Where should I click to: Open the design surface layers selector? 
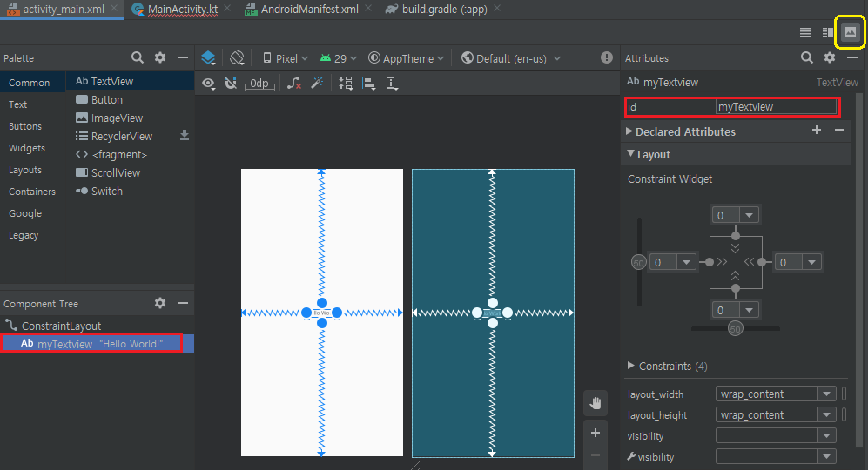[x=208, y=58]
